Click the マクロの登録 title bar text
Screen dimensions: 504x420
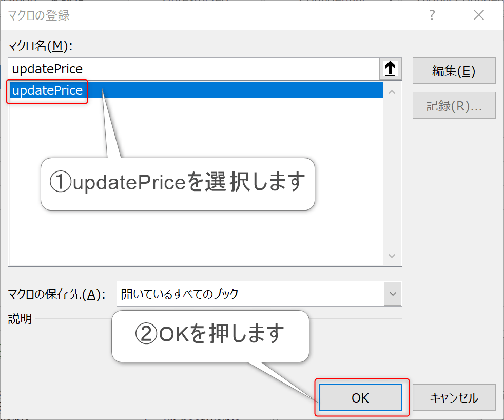pyautogui.click(x=39, y=15)
